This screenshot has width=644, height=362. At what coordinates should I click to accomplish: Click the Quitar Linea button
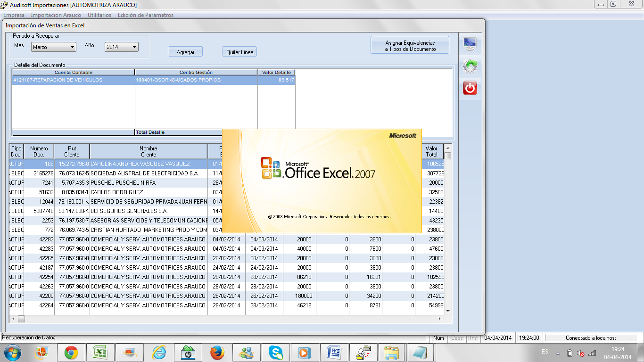(239, 52)
